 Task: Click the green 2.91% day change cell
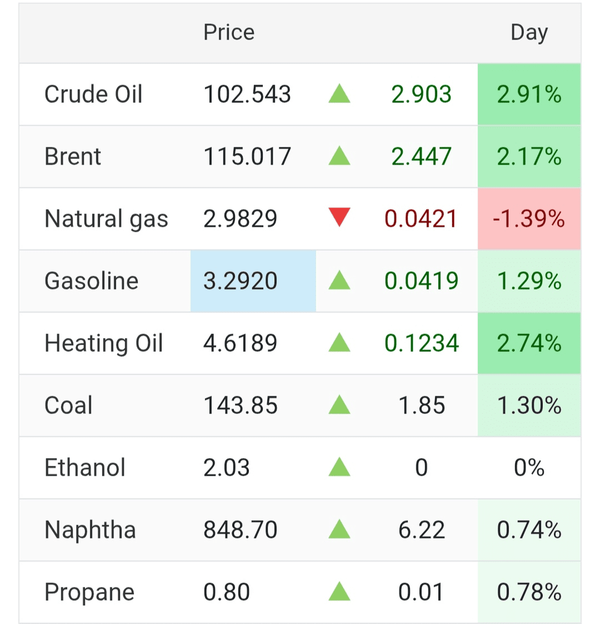point(529,95)
